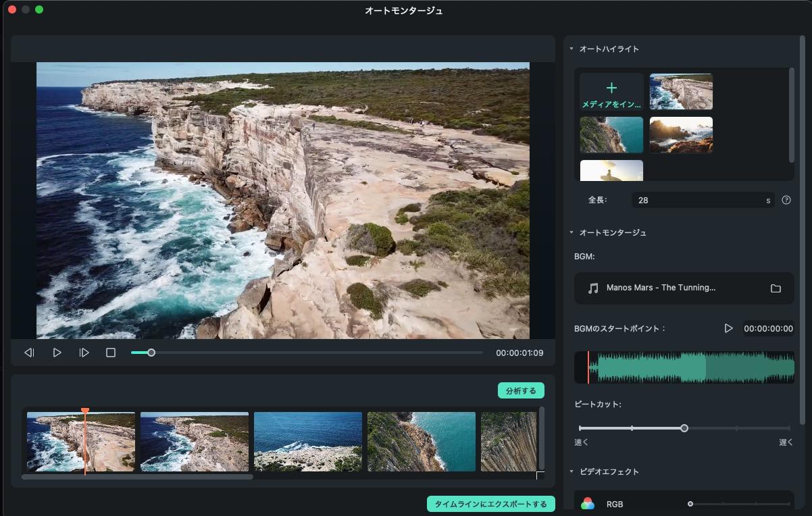The height and width of the screenshot is (516, 812).
Task: Click the 分析する button
Action: pyautogui.click(x=521, y=391)
